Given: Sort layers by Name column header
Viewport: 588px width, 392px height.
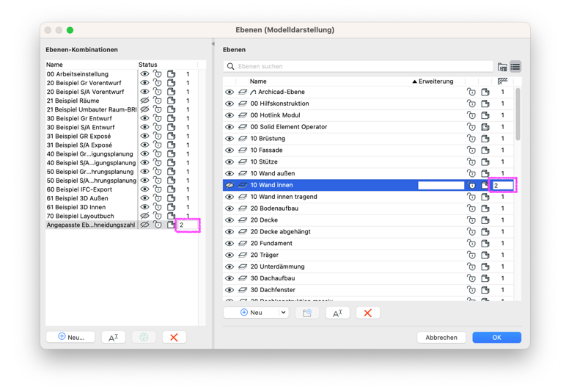Looking at the screenshot, I should (x=258, y=81).
